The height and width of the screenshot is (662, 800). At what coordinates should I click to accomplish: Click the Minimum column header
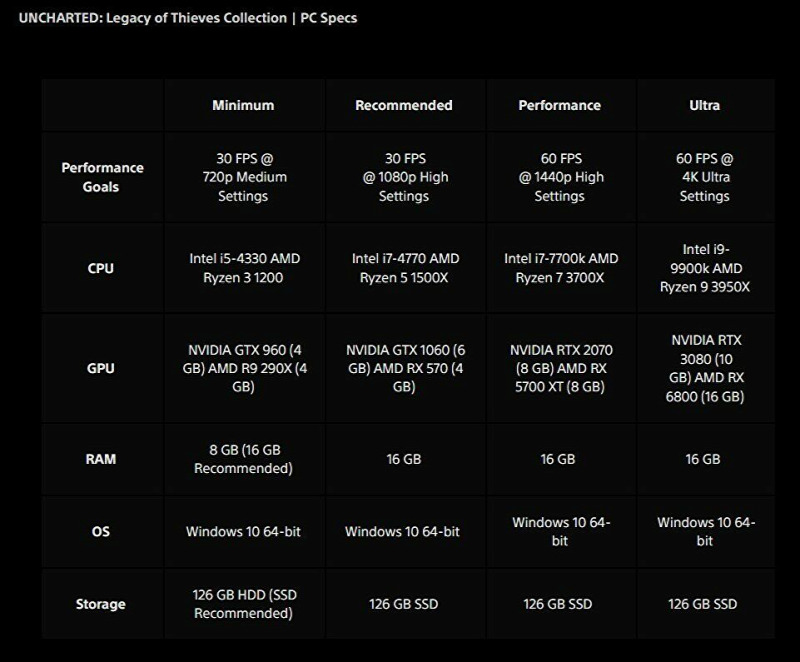[x=243, y=105]
